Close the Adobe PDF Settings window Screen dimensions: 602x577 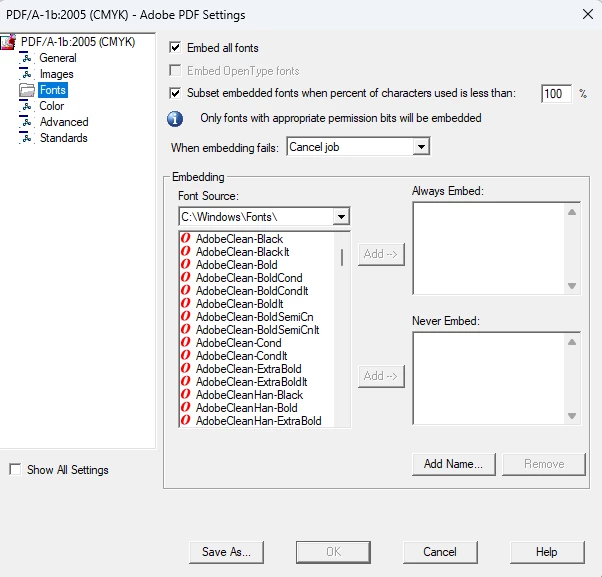tap(588, 15)
